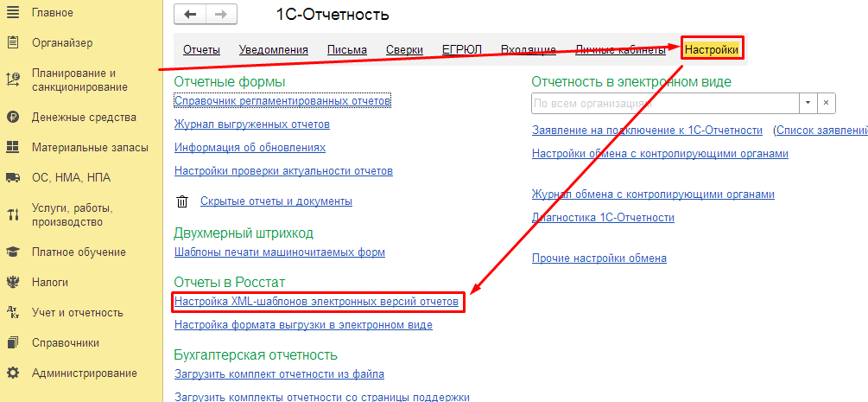Click the trash icon beside Скрытые отчеты
This screenshot has height=402, width=868.
coord(182,201)
